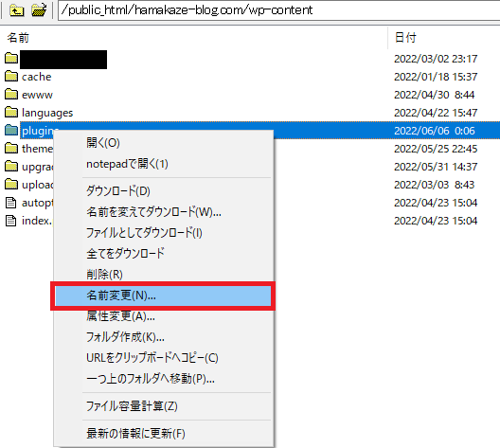Select the blacked-out folder icon at the top of the list
The height and width of the screenshot is (448, 500).
[11, 58]
